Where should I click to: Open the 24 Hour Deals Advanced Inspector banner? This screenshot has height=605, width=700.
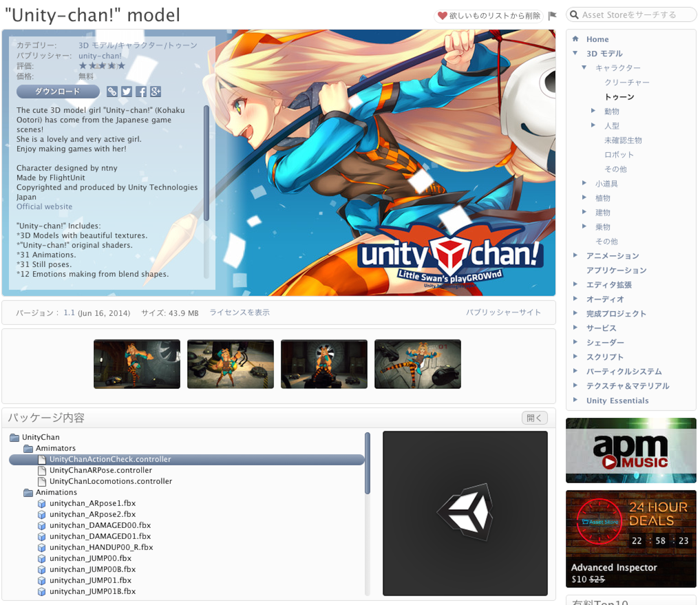(x=630, y=538)
